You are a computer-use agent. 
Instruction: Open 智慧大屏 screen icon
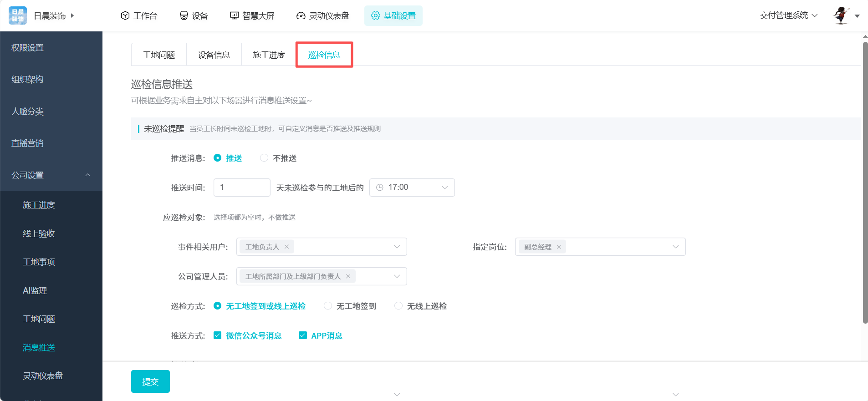tap(235, 16)
